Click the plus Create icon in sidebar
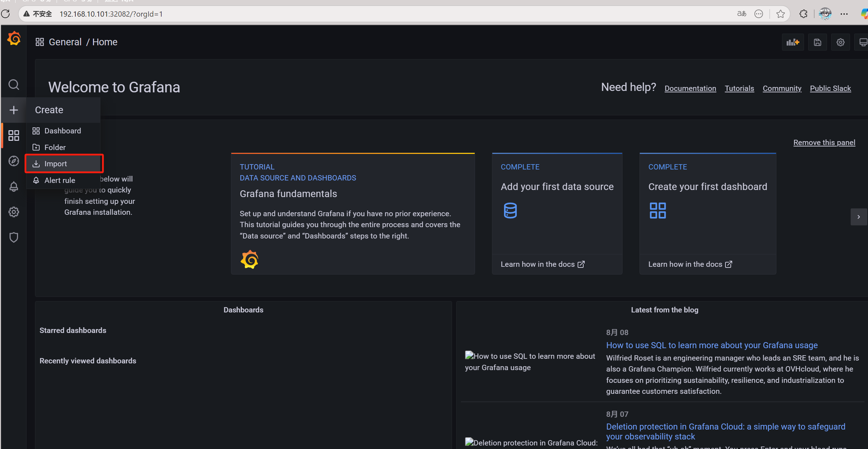Image resolution: width=868 pixels, height=449 pixels. [14, 110]
